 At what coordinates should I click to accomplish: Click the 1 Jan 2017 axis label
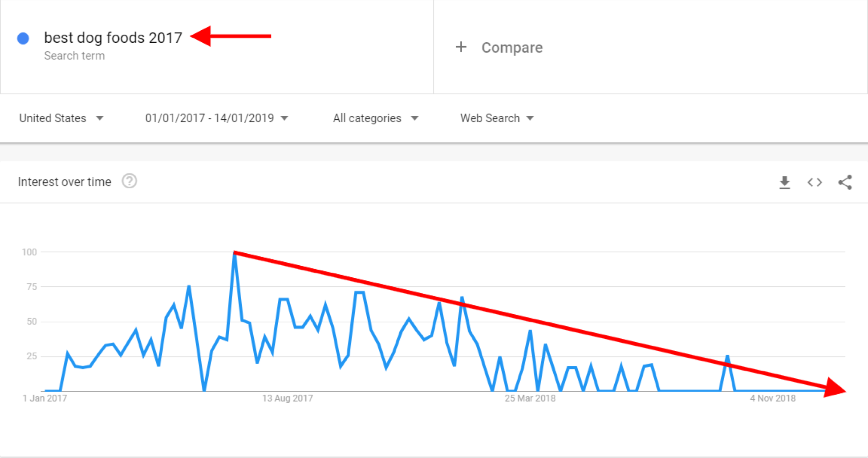click(45, 398)
